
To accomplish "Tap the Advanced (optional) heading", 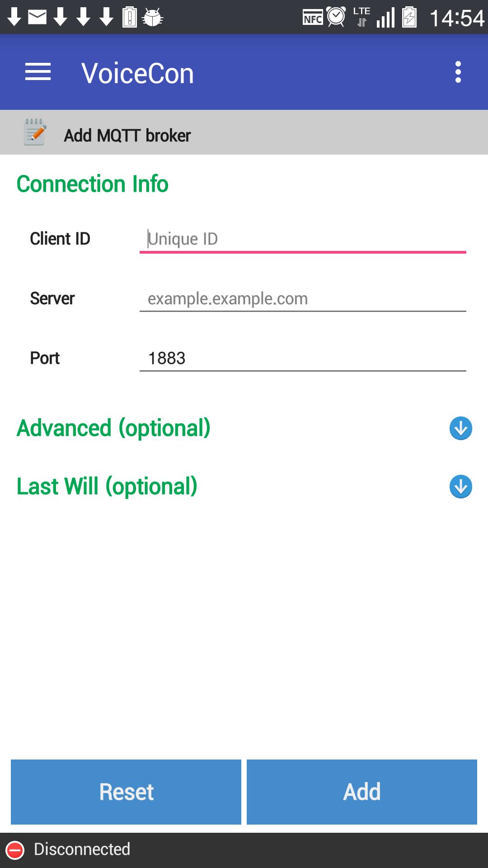I will click(113, 428).
